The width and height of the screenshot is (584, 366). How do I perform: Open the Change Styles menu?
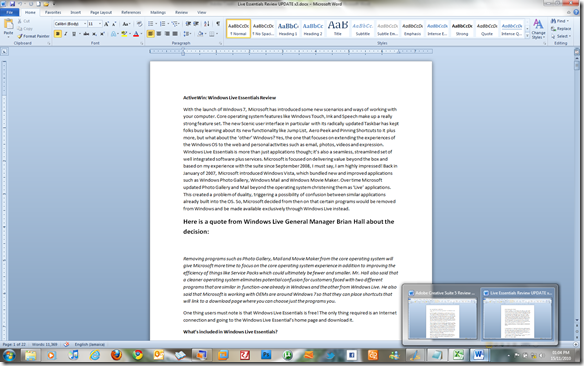538,29
